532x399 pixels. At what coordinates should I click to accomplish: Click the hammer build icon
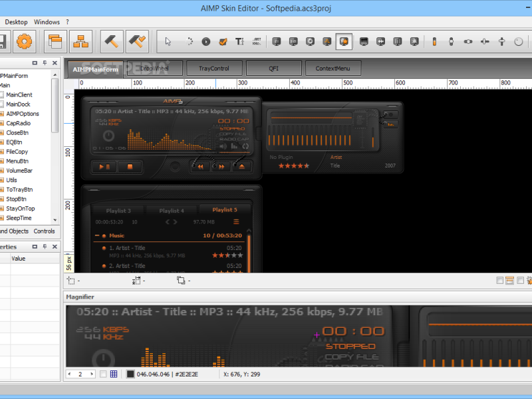click(112, 41)
